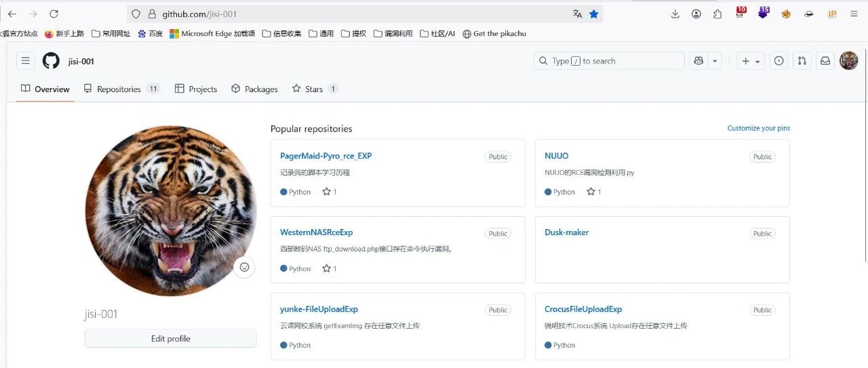Click the jisi-001 header username
The height and width of the screenshot is (368, 868).
pos(81,61)
